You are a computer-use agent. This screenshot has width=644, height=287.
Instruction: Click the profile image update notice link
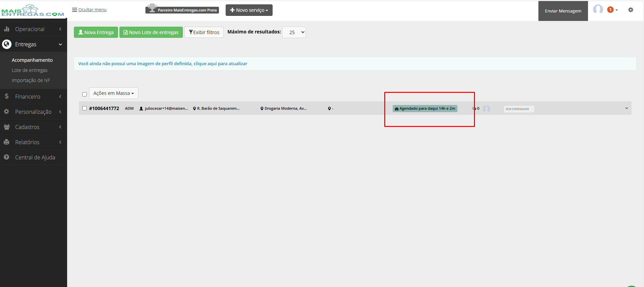click(163, 63)
